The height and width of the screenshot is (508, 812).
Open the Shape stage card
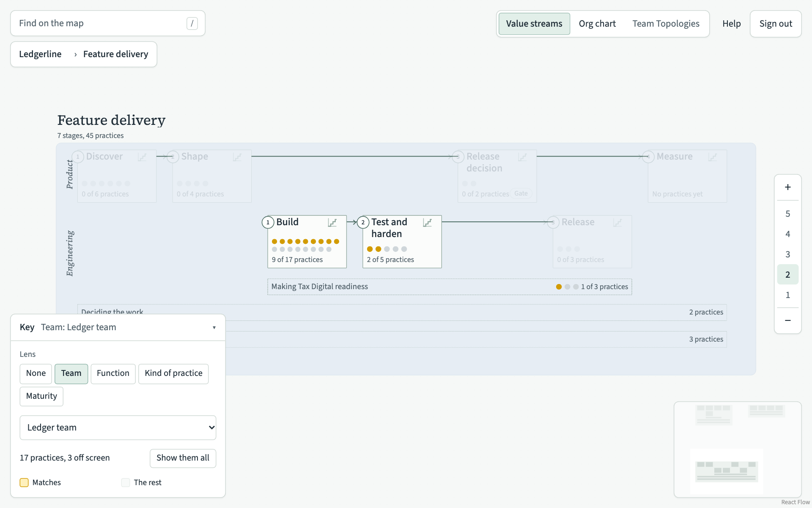212,176
